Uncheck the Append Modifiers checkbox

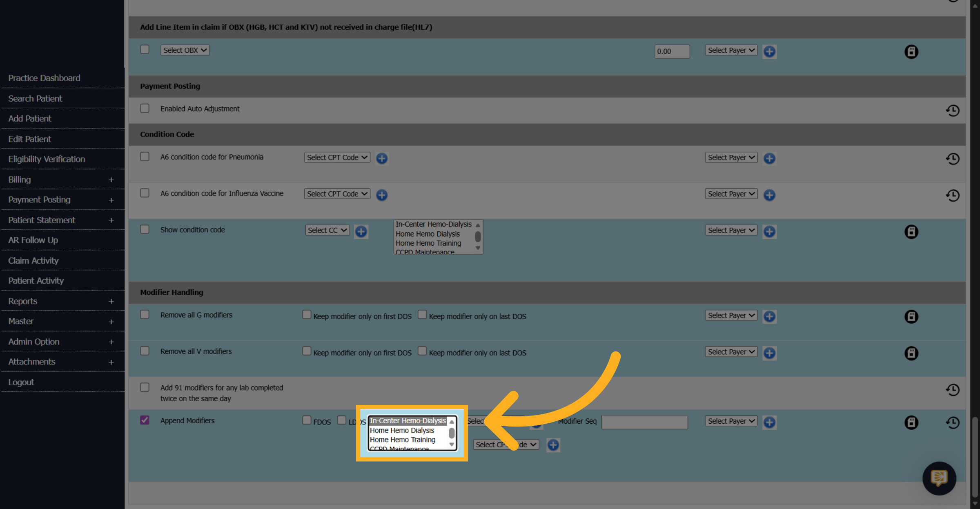(x=145, y=420)
